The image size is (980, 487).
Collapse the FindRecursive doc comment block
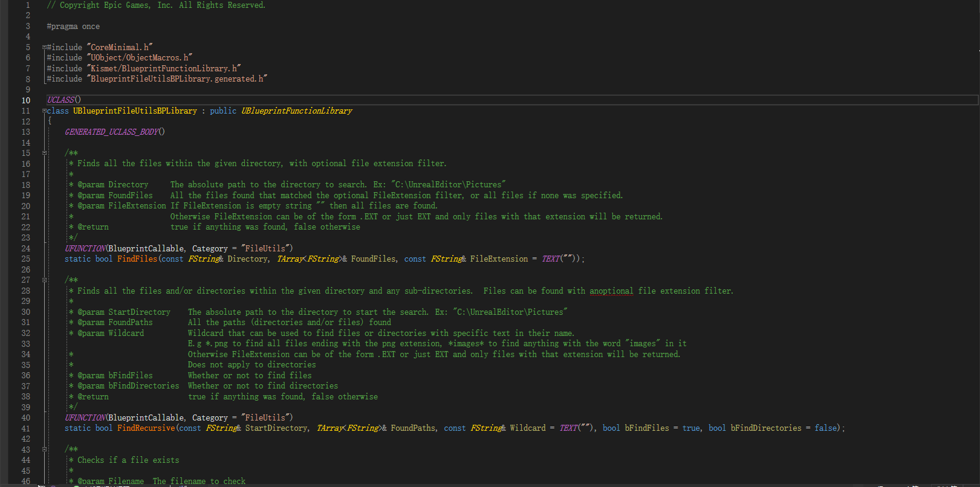44,280
